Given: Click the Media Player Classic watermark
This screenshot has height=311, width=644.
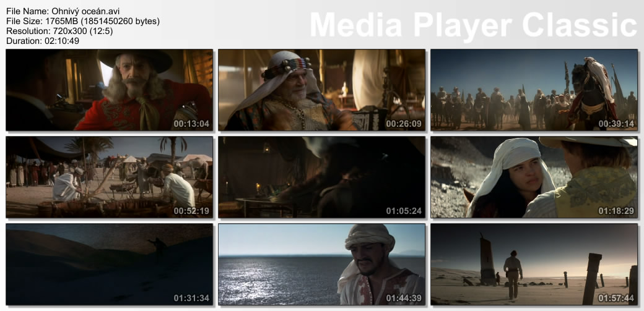Looking at the screenshot, I should 472,25.
